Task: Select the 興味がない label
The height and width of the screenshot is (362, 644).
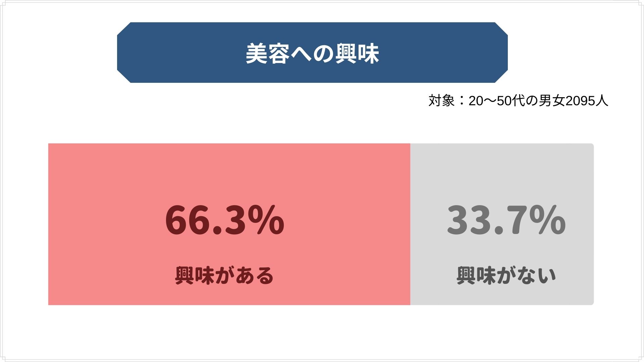Action: (506, 276)
